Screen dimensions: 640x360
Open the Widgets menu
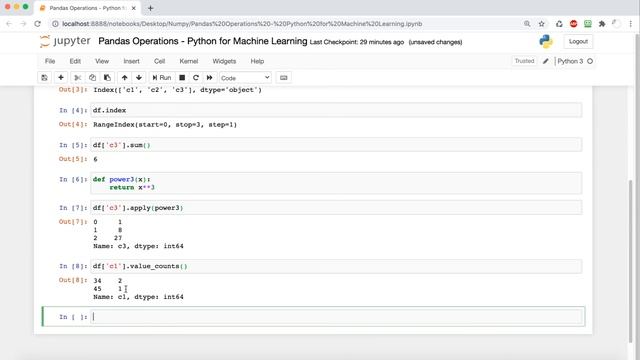point(224,61)
